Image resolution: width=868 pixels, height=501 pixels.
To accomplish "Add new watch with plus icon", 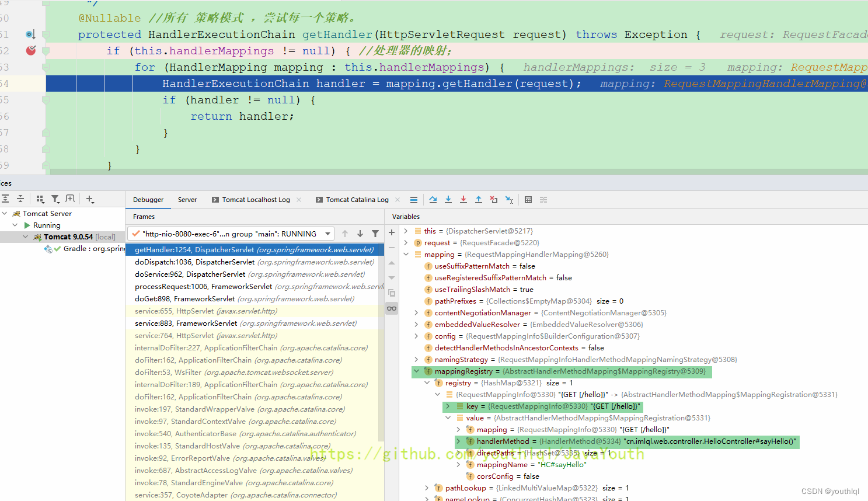I will tap(392, 232).
